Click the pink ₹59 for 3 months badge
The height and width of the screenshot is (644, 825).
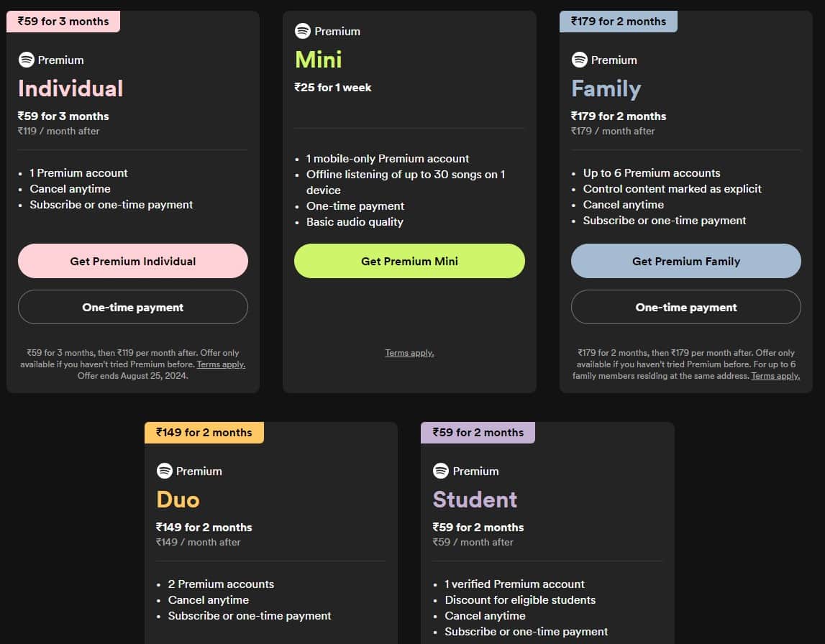pos(63,22)
